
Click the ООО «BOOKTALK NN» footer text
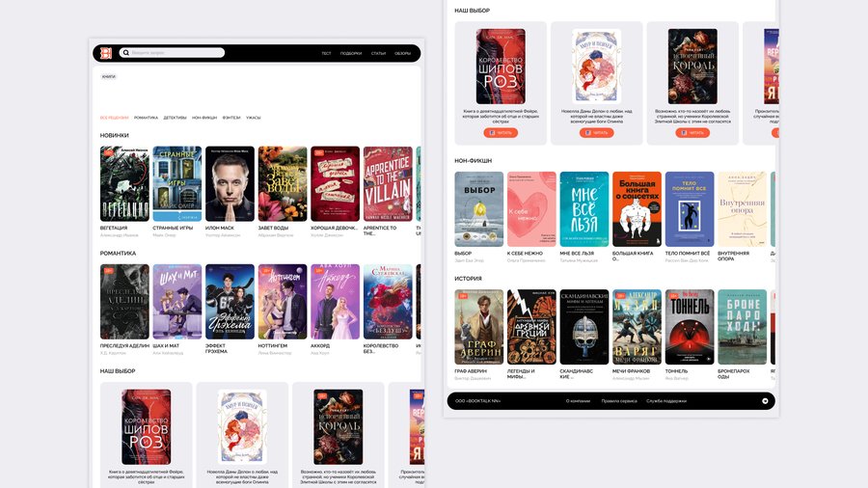477,401
